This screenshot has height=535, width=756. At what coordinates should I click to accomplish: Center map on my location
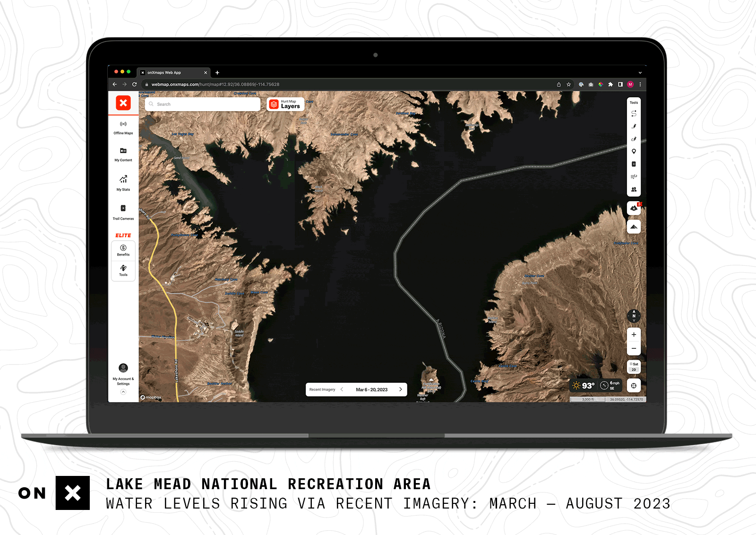pyautogui.click(x=634, y=386)
